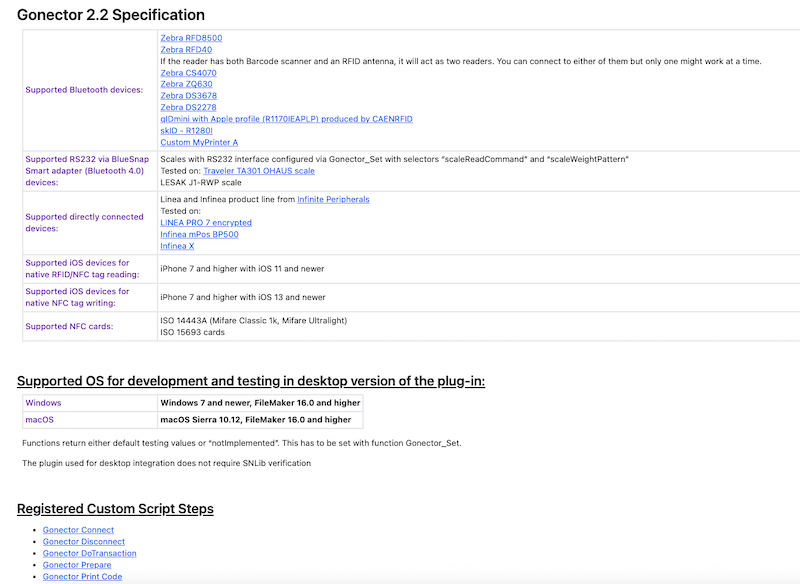The height and width of the screenshot is (584, 800).
Task: Click the SNLib verification sentence
Action: (x=166, y=463)
